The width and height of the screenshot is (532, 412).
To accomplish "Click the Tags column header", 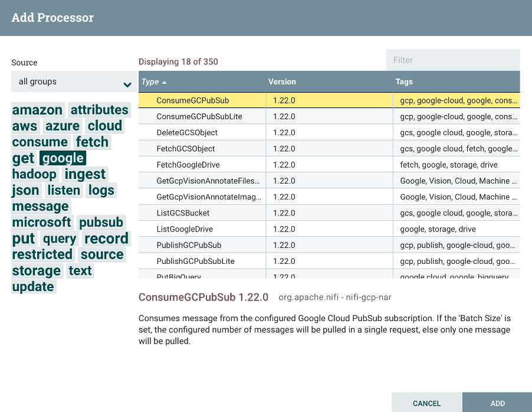I will (x=404, y=82).
